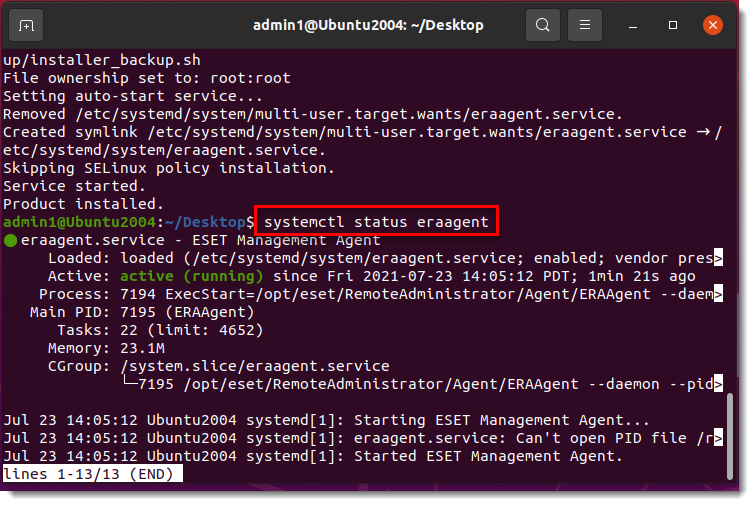This screenshot has height=506, width=754.
Task: Click truncation marker on Process line
Action: click(x=718, y=294)
